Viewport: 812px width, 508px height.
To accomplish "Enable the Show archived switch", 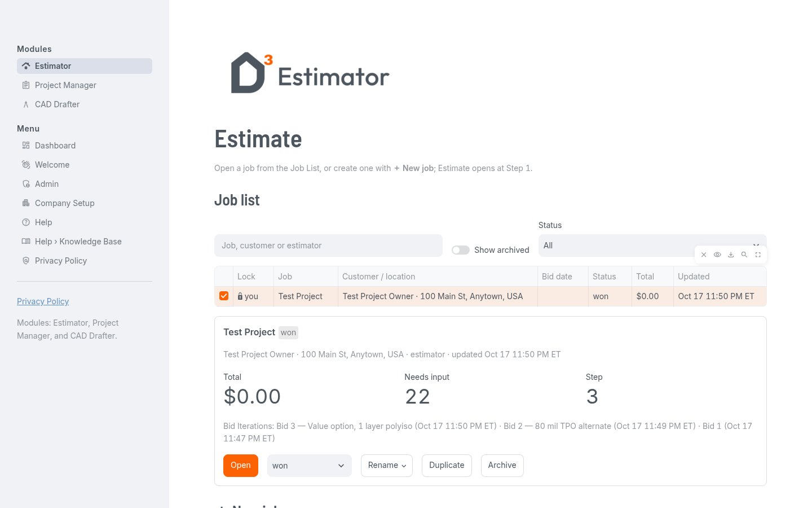I will pos(461,250).
